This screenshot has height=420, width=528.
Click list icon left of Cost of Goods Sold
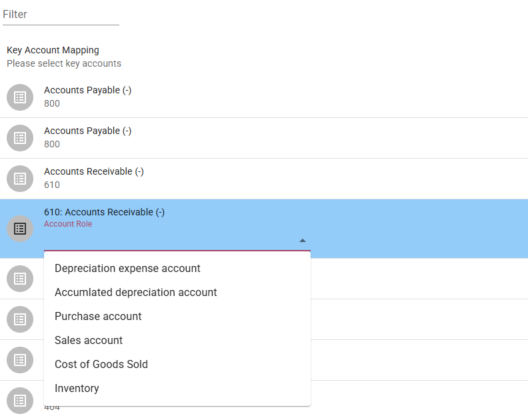click(20, 360)
